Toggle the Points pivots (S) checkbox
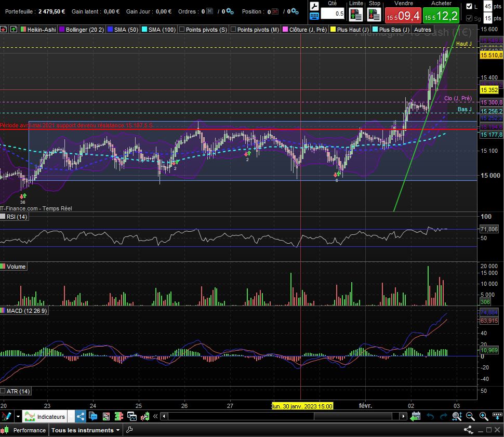504x437 pixels. [182, 29]
